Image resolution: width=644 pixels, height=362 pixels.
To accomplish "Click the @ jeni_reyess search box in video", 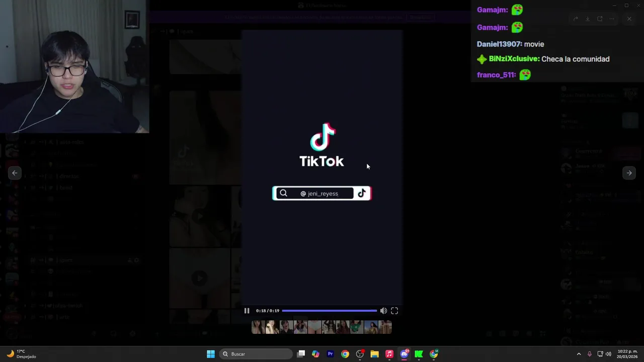I will 321,194.
